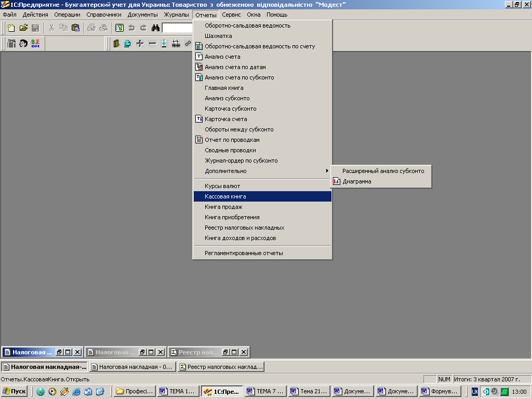Click the Undo arrow icon

(x=131, y=28)
